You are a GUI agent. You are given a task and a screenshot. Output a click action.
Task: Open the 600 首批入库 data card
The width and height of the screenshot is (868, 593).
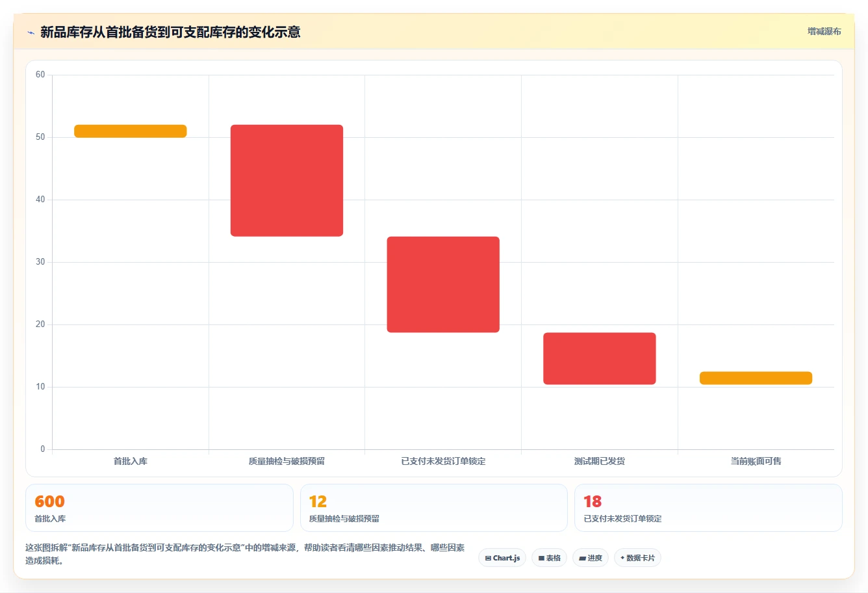159,508
